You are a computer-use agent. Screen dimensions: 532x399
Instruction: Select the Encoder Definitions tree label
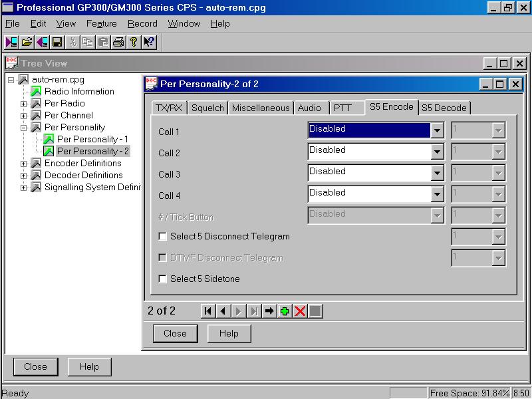(x=82, y=163)
